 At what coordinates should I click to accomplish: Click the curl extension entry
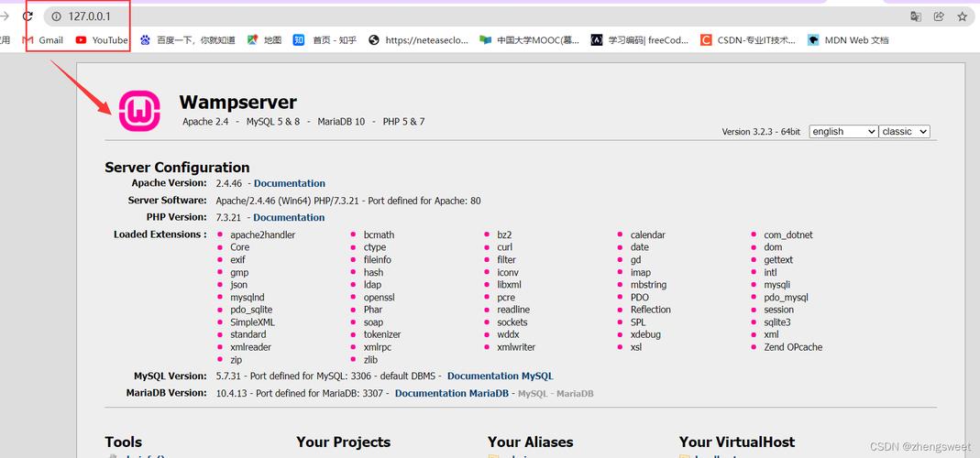point(504,247)
